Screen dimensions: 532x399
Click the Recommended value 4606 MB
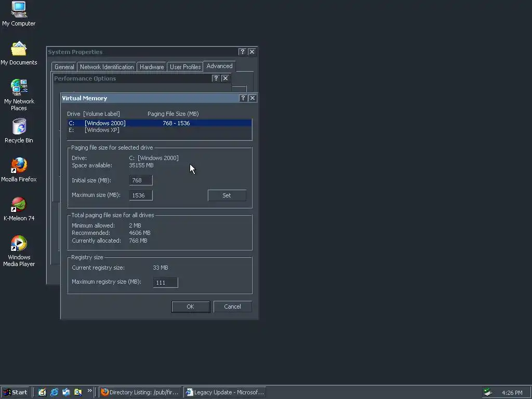click(x=140, y=233)
